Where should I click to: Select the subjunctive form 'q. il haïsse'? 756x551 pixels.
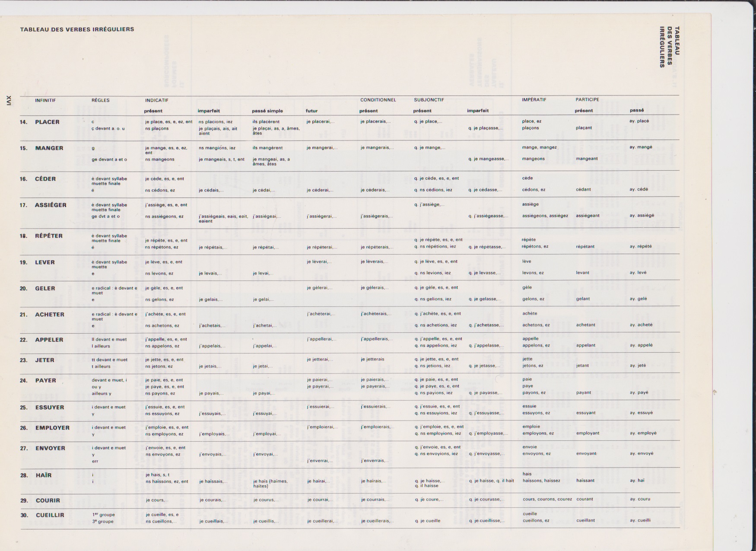click(x=427, y=486)
